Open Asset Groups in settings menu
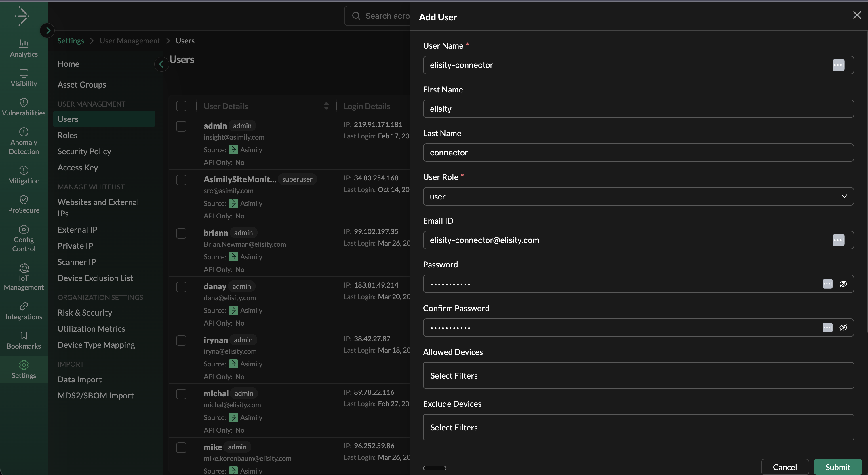This screenshot has width=868, height=475. point(82,85)
